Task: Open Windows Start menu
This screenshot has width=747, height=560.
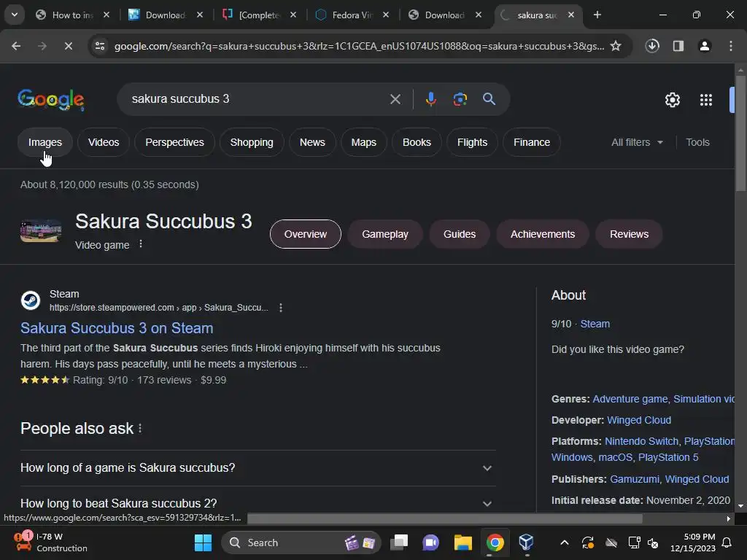Action: pos(203,542)
